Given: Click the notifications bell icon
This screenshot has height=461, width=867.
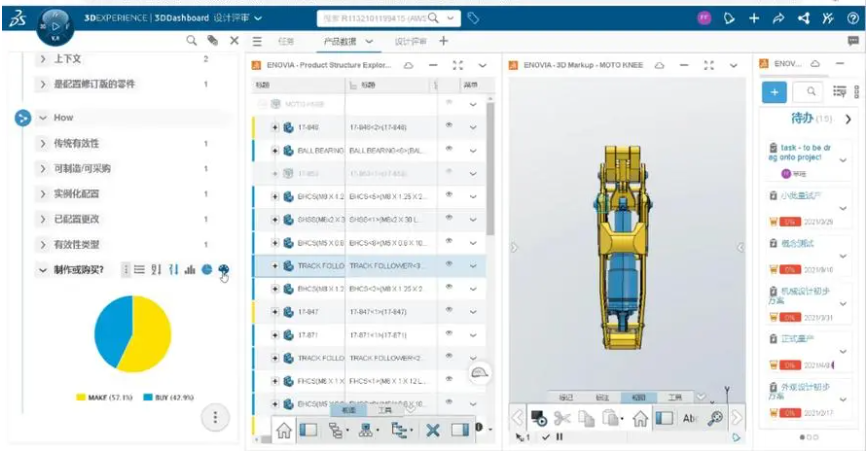Looking at the screenshot, I should coord(729,18).
